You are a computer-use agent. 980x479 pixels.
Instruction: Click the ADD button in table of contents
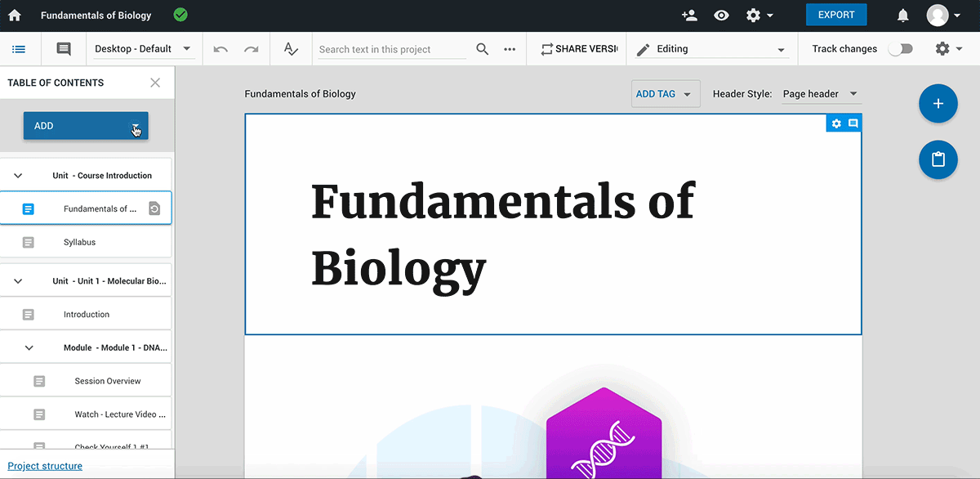pos(86,126)
